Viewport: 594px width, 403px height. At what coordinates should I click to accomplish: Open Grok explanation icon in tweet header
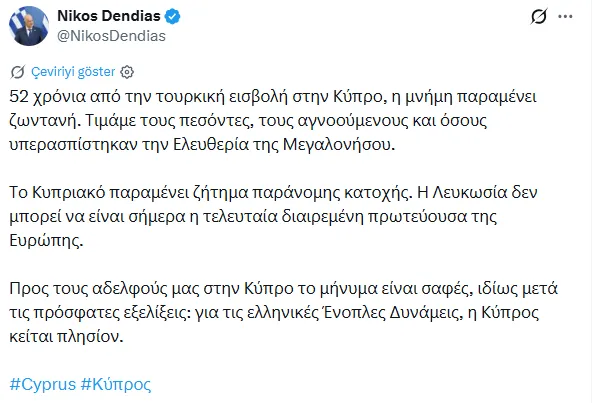coord(539,17)
